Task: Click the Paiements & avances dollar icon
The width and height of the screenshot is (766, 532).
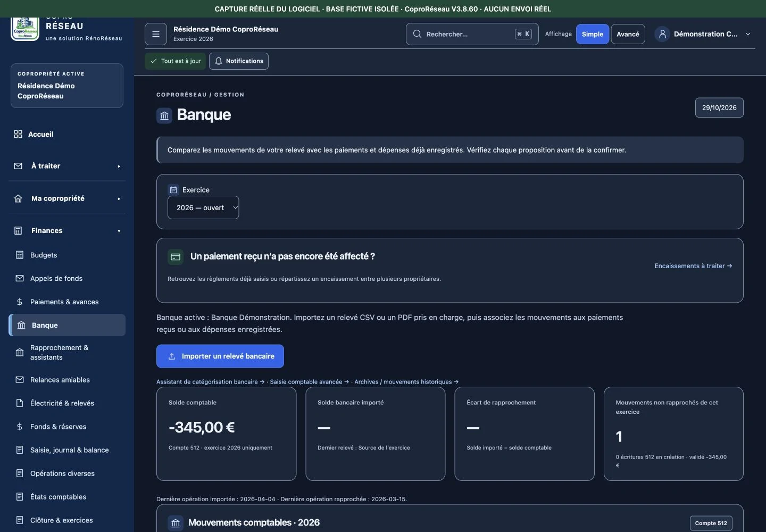Action: coord(20,302)
